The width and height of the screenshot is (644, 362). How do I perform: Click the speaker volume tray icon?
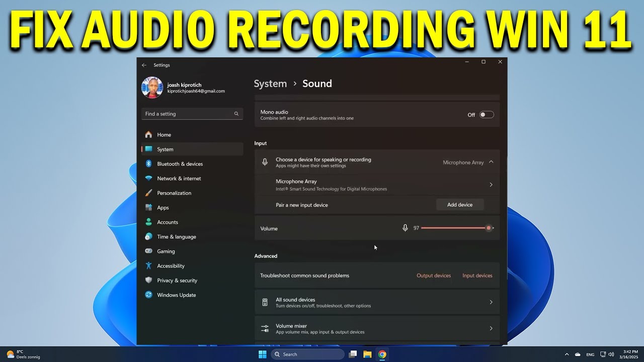[x=611, y=354]
